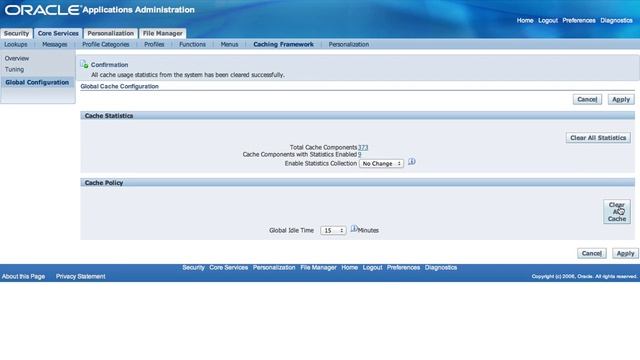
Task: Click the Oracle logo
Action: click(x=42, y=10)
